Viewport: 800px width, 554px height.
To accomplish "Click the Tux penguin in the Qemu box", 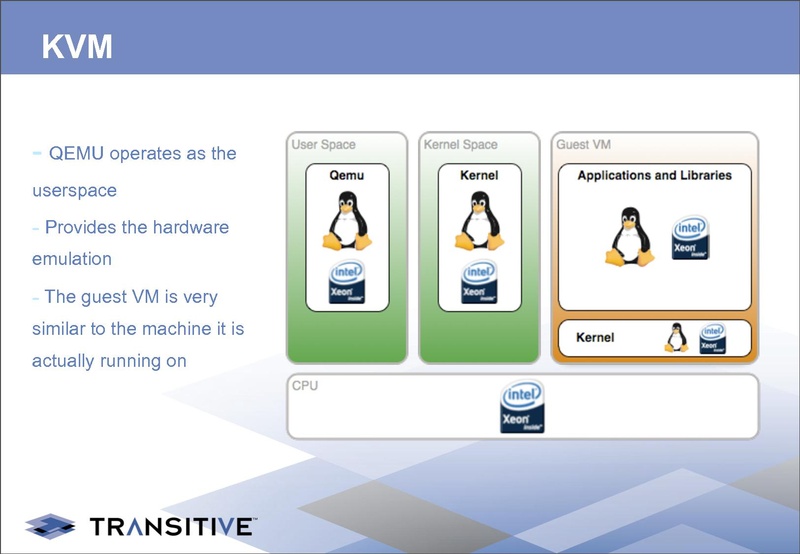I will point(346,221).
